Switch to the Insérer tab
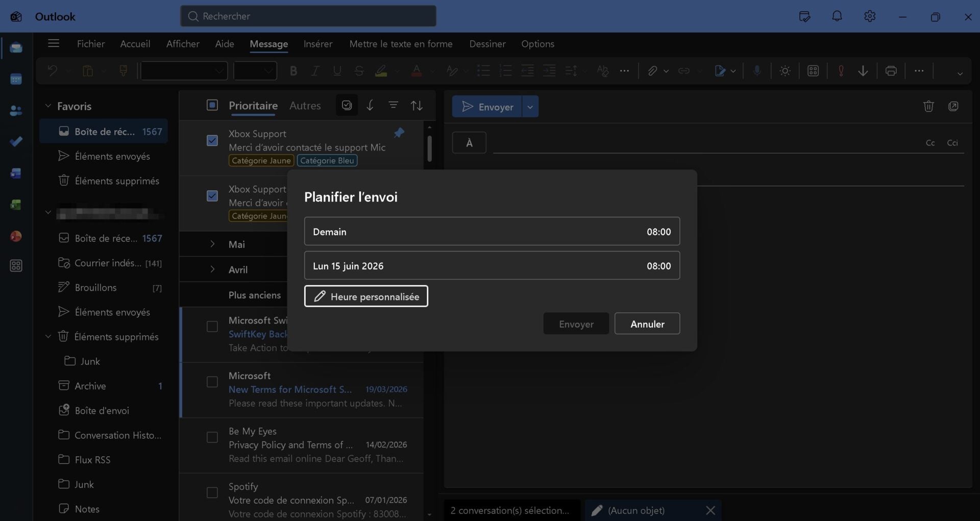This screenshot has height=521, width=980. (318, 44)
